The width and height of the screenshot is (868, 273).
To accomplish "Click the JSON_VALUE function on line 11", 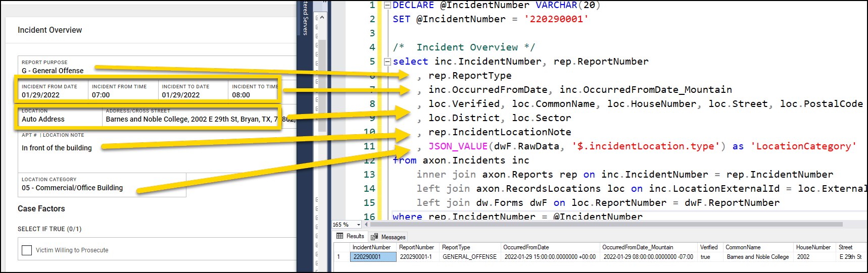I will pos(458,146).
